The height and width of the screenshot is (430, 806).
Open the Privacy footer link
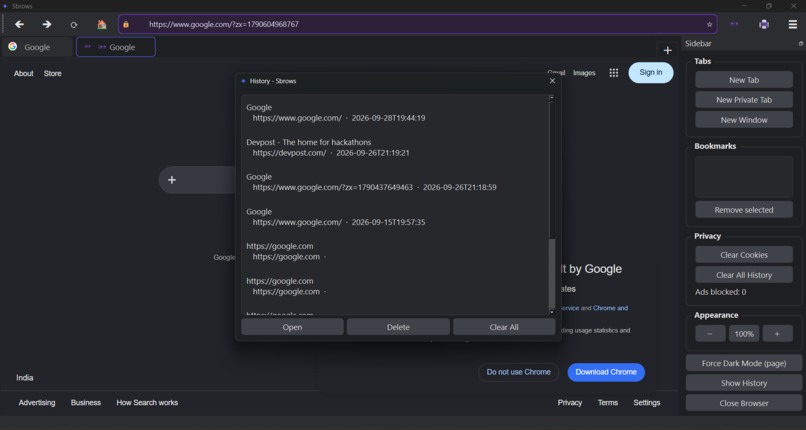(570, 403)
